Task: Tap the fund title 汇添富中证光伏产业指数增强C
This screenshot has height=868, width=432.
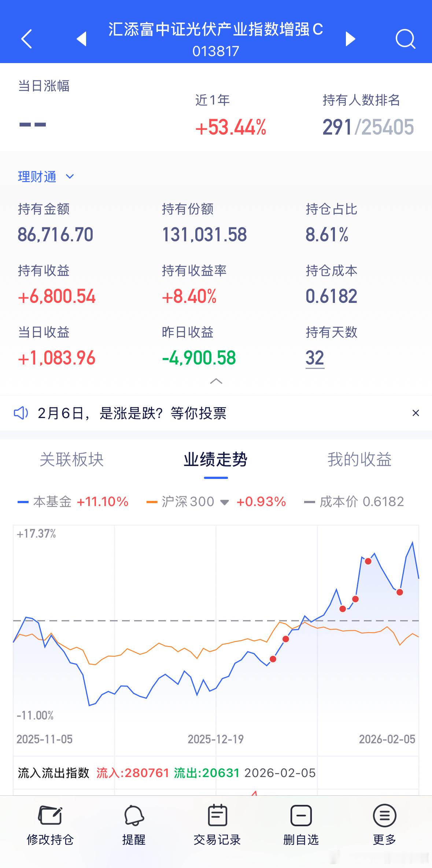Action: coord(216,29)
